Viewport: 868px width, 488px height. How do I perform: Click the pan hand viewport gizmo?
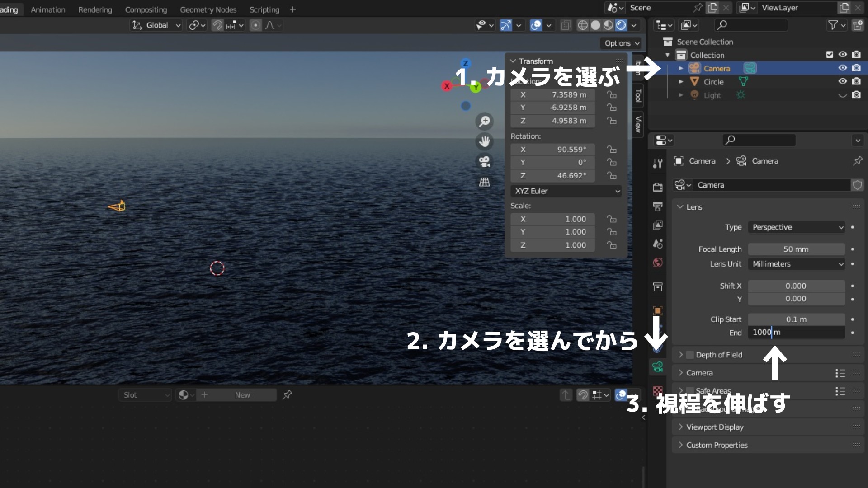pos(485,141)
